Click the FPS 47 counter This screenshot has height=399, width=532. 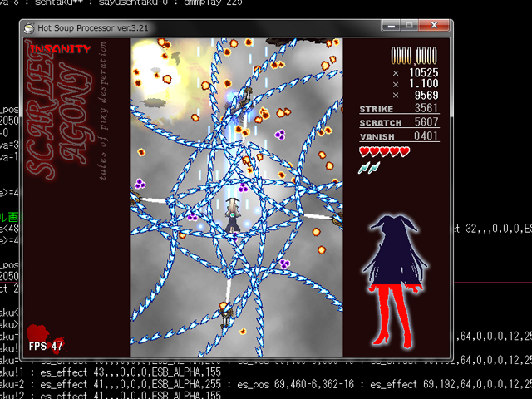point(46,346)
